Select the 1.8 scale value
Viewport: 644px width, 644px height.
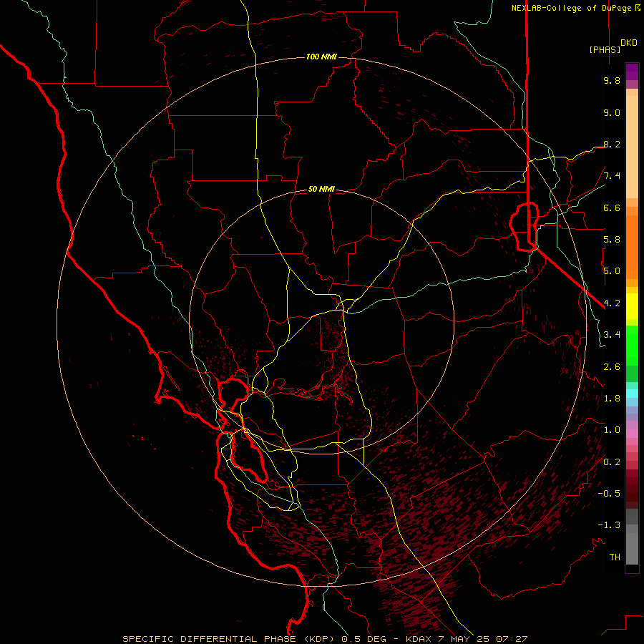click(612, 399)
